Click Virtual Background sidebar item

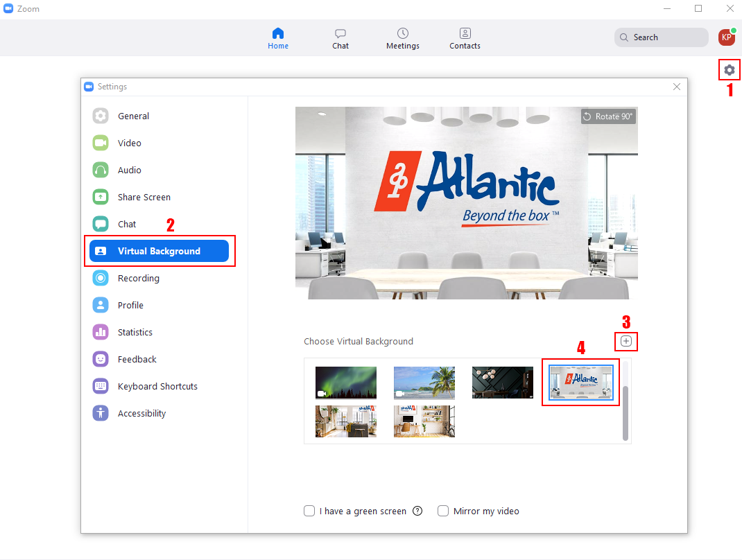(159, 251)
